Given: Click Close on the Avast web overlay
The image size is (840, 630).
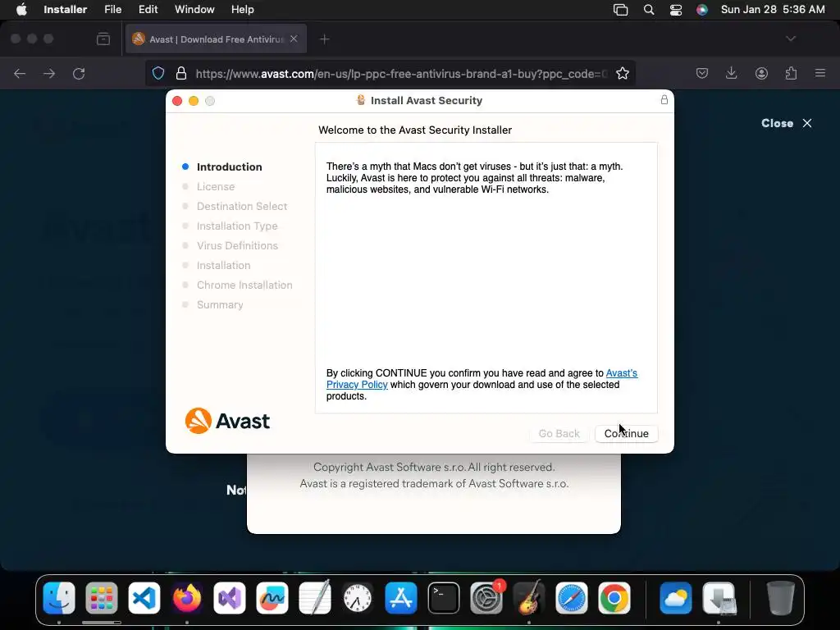Looking at the screenshot, I should pyautogui.click(x=787, y=123).
